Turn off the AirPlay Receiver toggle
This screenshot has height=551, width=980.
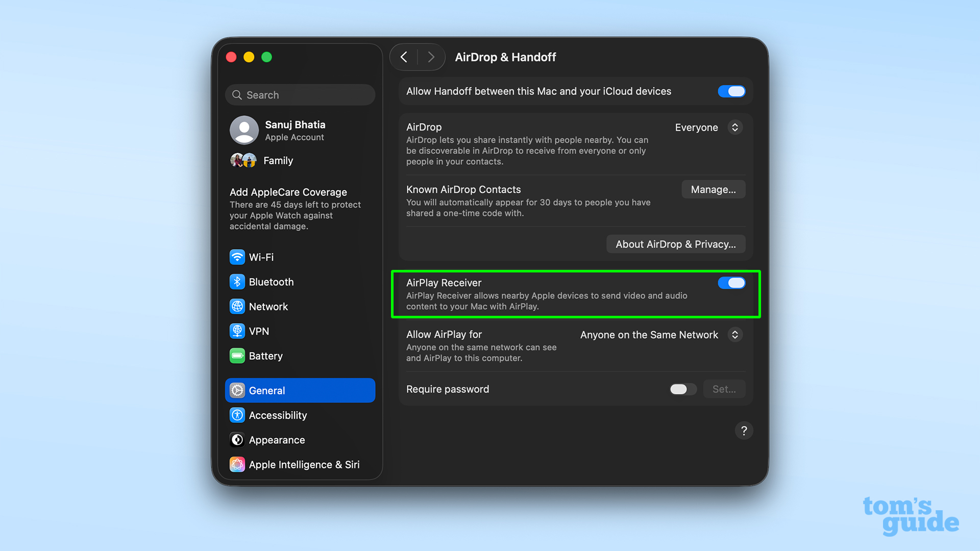point(731,283)
